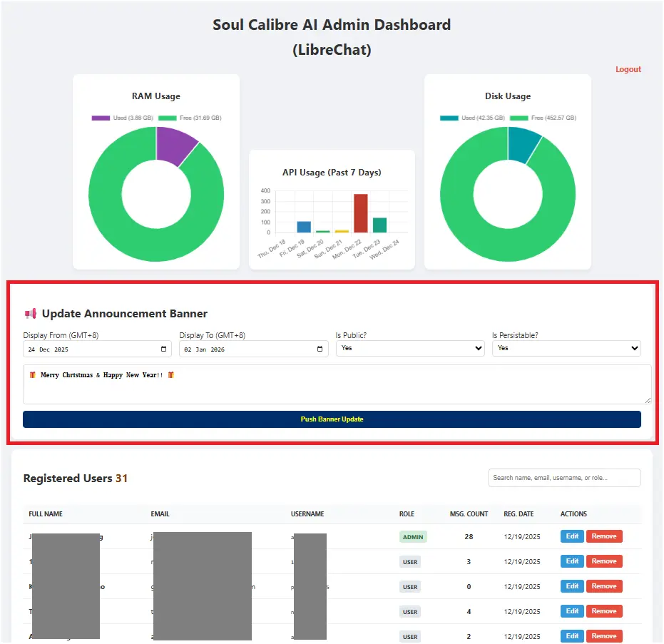Log out via the Logout link

pos(628,69)
